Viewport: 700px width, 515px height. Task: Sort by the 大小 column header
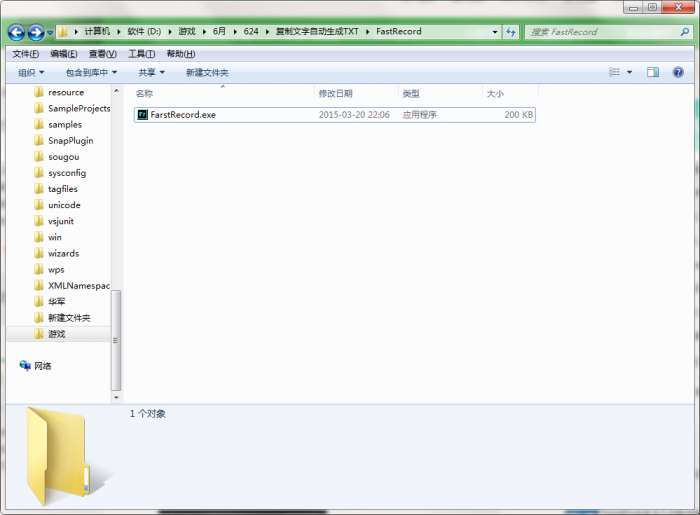[495, 93]
